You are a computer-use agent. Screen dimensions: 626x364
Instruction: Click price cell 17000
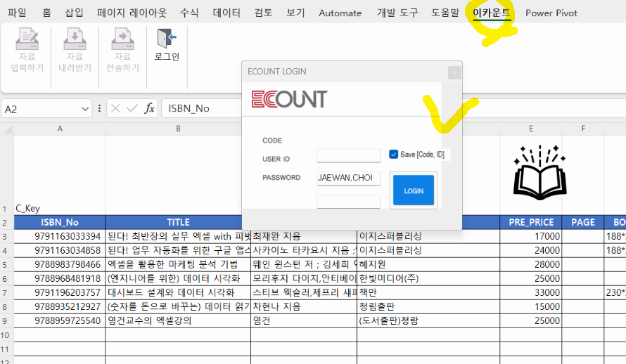(531, 236)
